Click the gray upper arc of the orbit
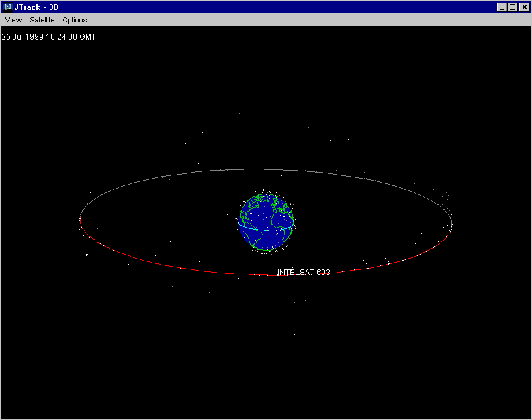This screenshot has width=532, height=420. (265, 169)
